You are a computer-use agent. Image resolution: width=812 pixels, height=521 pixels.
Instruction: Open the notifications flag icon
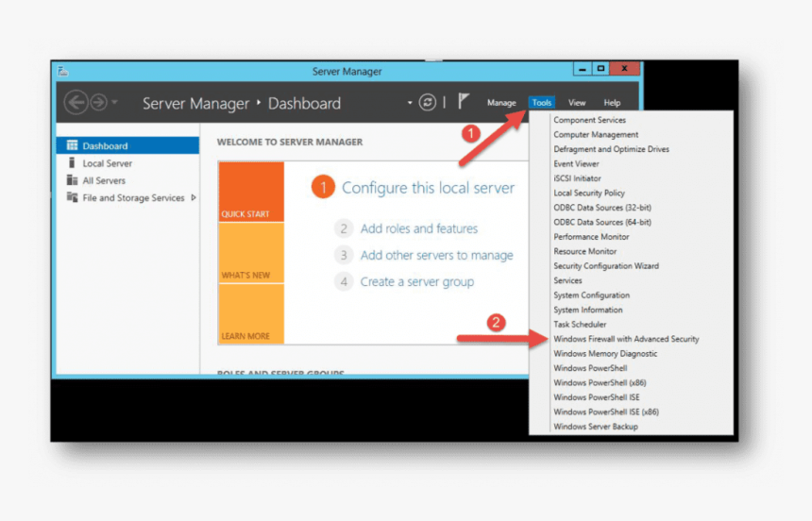click(x=464, y=101)
